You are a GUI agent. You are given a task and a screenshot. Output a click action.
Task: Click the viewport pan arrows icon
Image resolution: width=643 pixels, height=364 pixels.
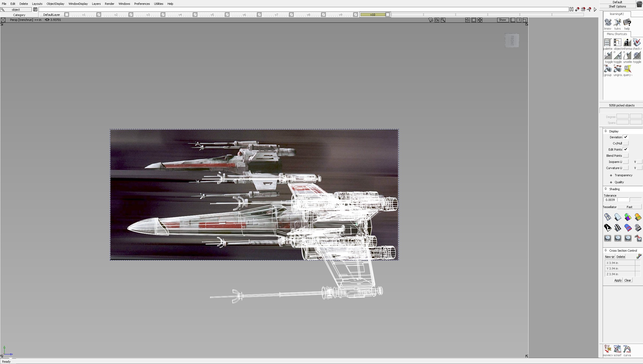[x=480, y=20]
